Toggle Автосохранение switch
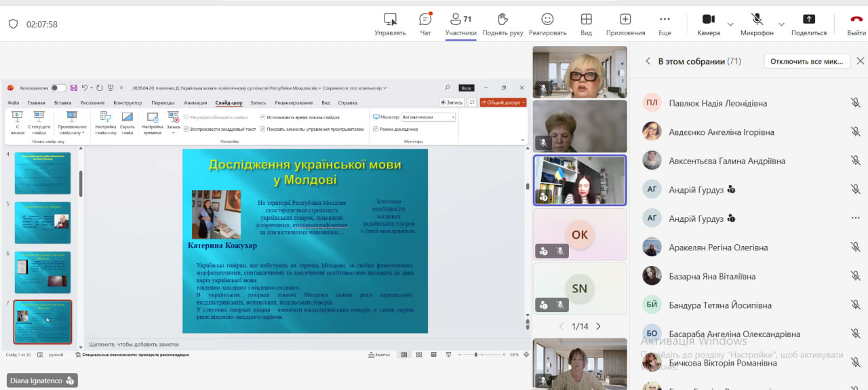This screenshot has width=868, height=390. point(58,87)
